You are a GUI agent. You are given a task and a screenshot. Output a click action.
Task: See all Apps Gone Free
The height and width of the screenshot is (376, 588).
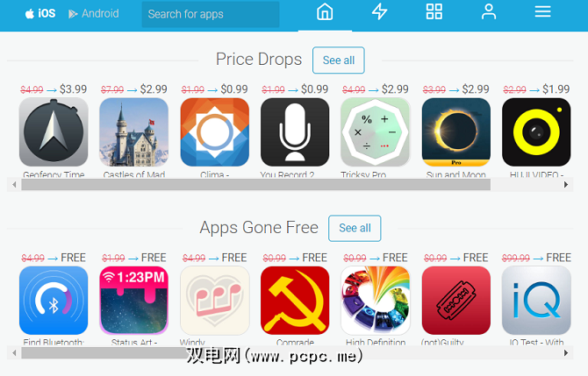(355, 228)
